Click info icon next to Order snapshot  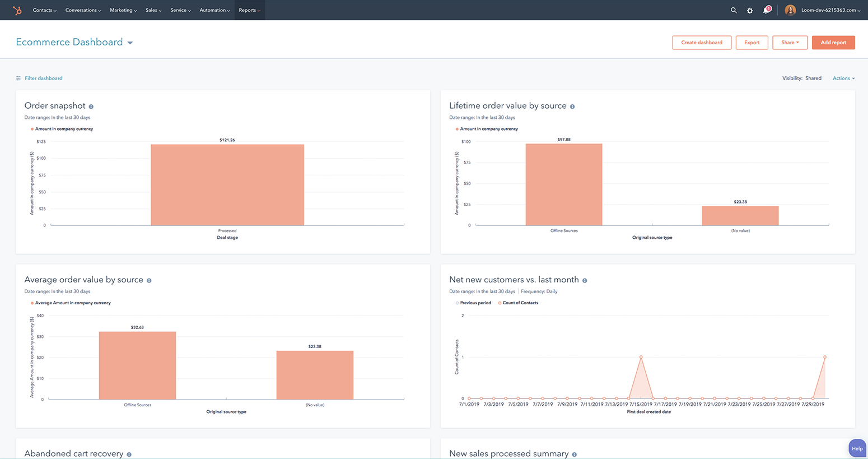coord(91,106)
